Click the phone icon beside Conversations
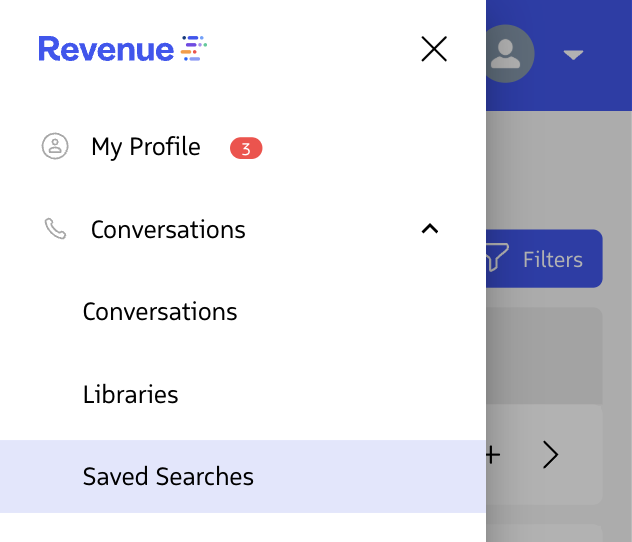 (x=55, y=229)
